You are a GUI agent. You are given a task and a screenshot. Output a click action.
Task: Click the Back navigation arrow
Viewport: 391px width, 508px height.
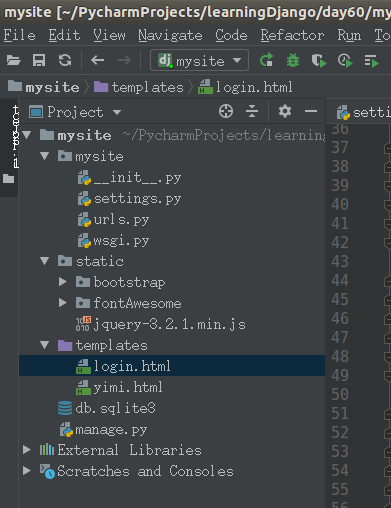[x=97, y=60]
